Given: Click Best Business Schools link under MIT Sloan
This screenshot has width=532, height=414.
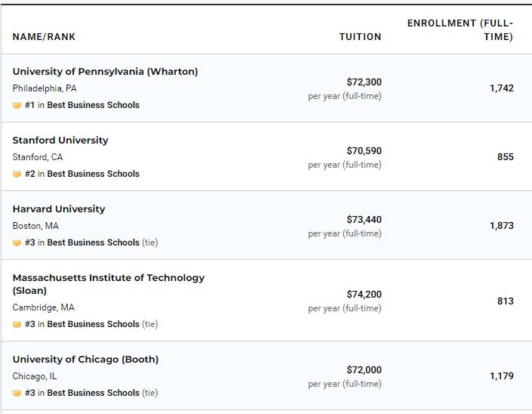Looking at the screenshot, I should pos(93,325).
